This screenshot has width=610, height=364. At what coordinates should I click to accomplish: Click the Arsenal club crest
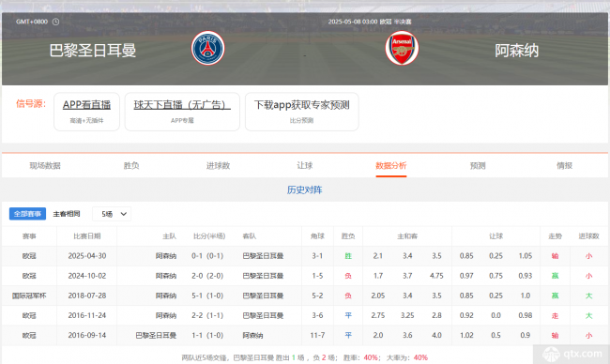(402, 48)
